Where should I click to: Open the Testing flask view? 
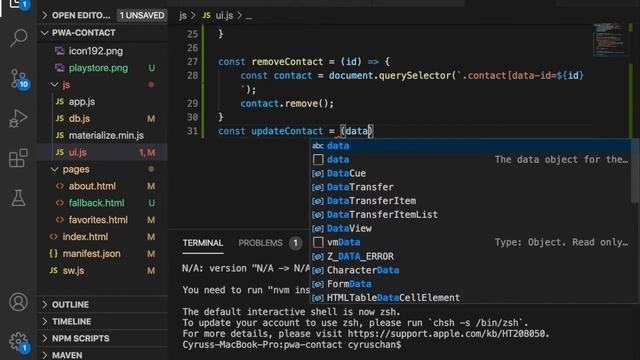point(18,198)
